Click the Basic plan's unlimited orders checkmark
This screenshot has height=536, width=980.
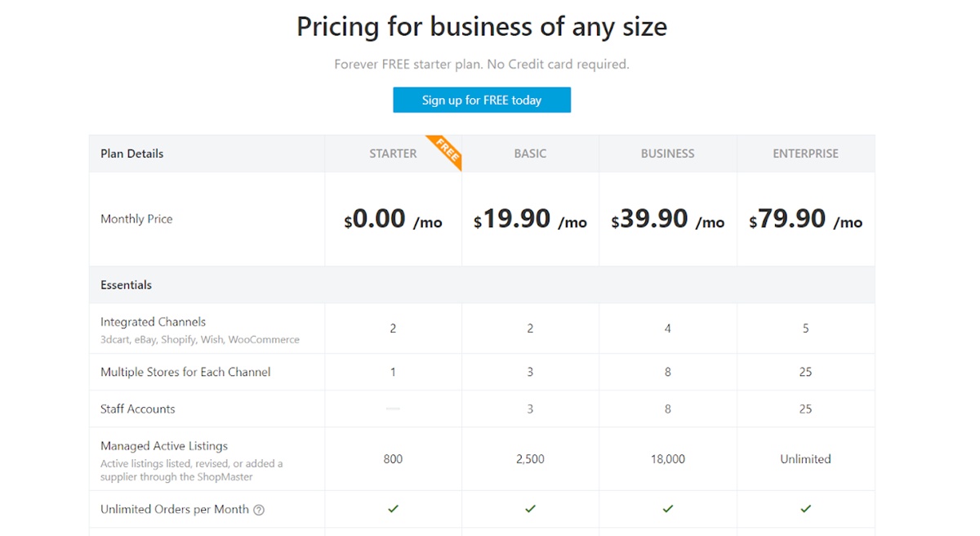[530, 509]
